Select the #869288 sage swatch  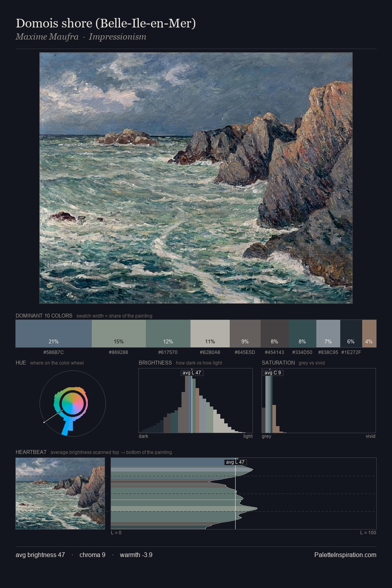[x=119, y=334]
